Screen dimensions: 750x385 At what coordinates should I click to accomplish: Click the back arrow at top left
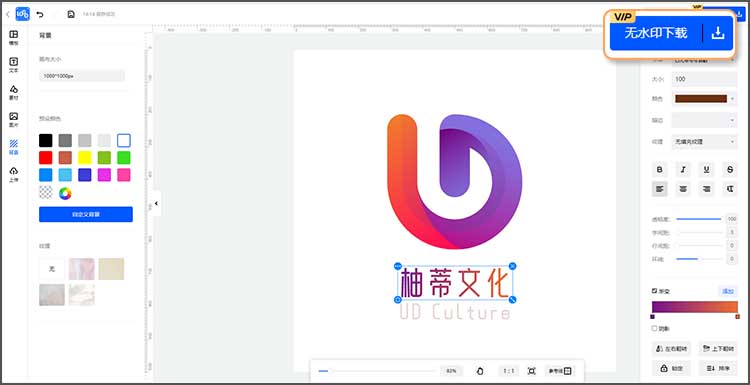pos(7,14)
